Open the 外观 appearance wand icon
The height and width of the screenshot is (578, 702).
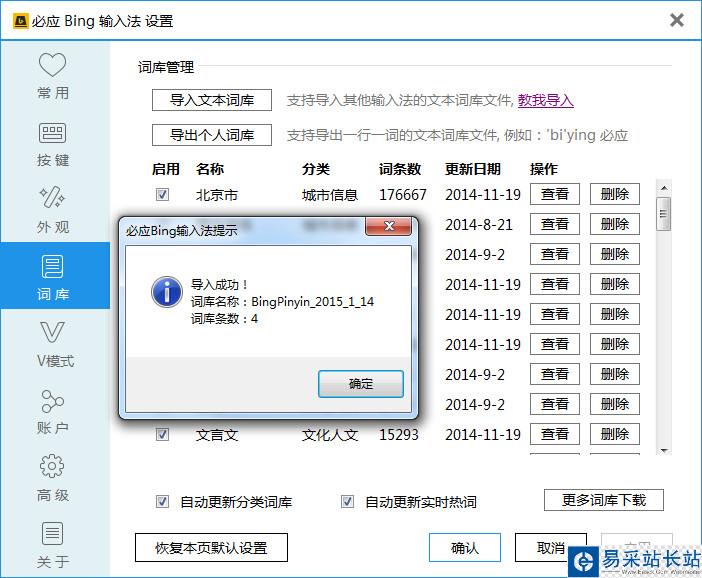(x=52, y=197)
